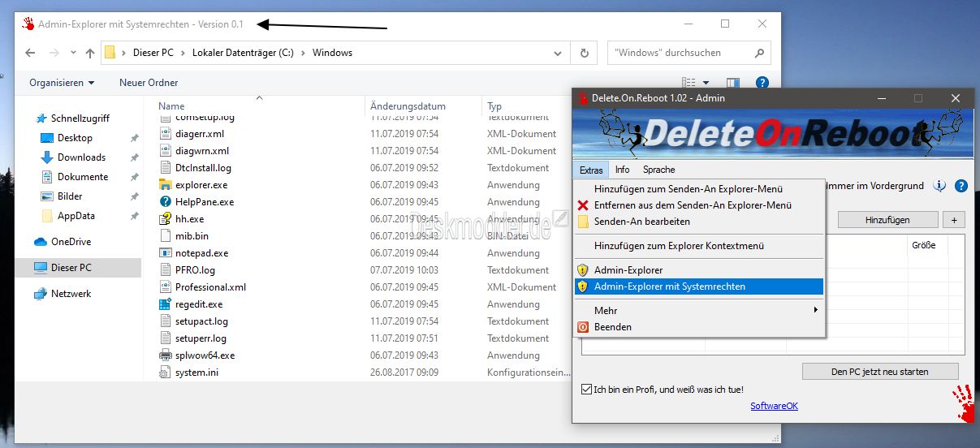This screenshot has width=980, height=448.
Task: Click the red hand icon in DeleteOnReboot title bar
Action: tap(582, 98)
